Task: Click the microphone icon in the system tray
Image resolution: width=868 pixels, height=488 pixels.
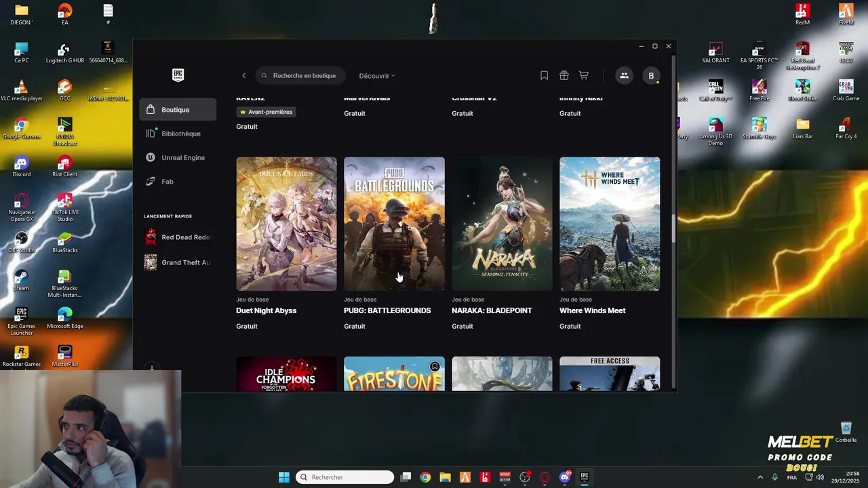Action: [x=774, y=477]
